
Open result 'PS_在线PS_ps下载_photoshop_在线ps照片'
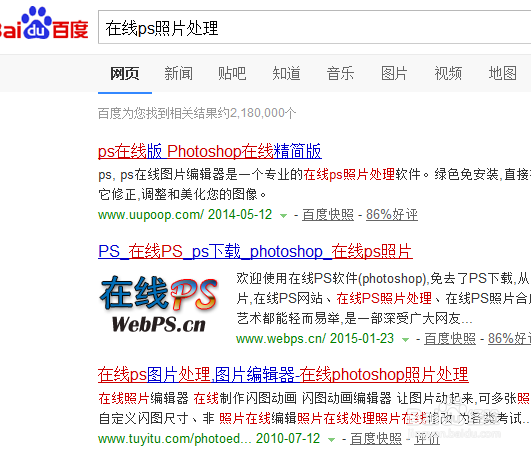(x=255, y=252)
